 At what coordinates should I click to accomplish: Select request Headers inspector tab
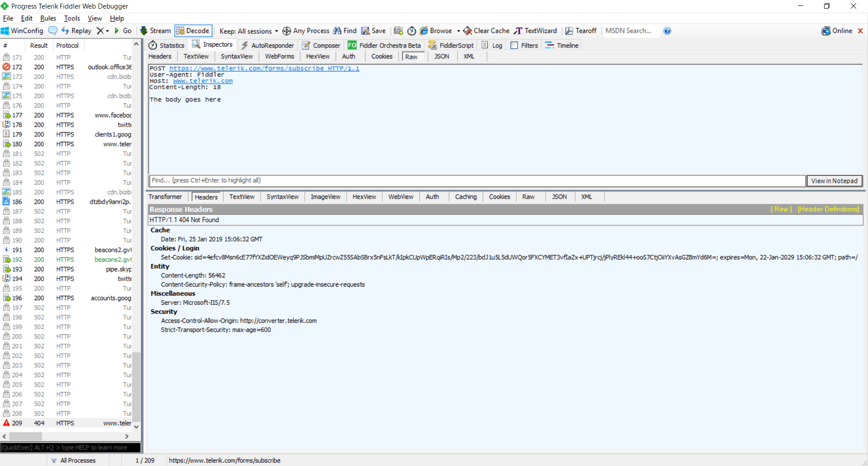(160, 57)
